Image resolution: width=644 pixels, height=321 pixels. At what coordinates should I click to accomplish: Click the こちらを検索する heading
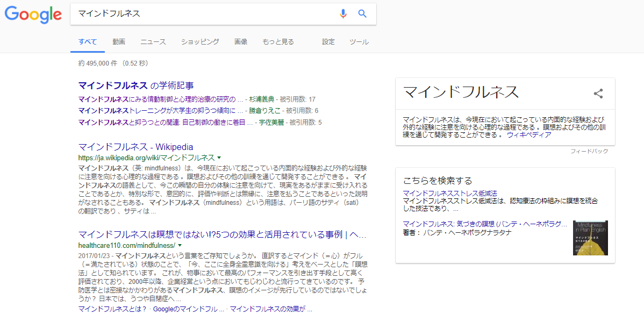(438, 181)
